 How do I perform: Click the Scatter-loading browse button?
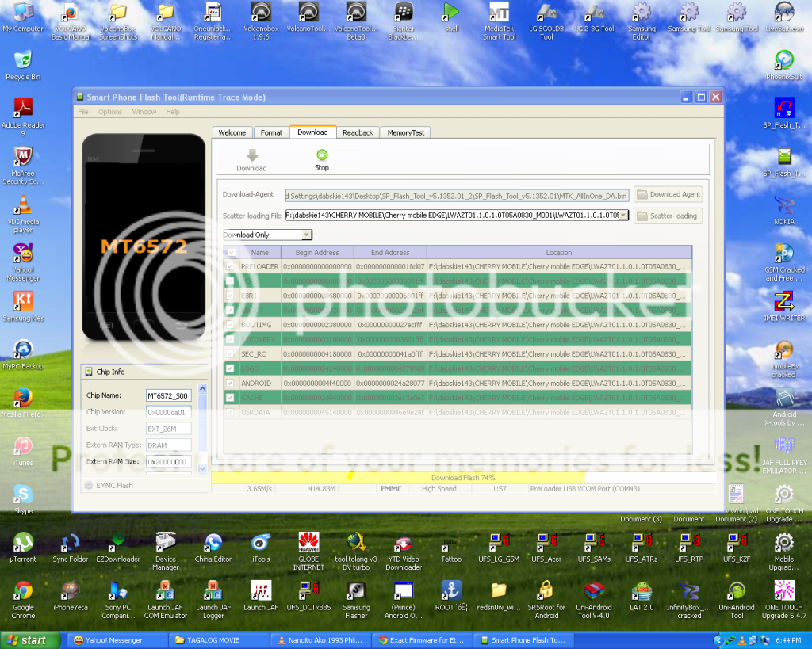tap(668, 216)
